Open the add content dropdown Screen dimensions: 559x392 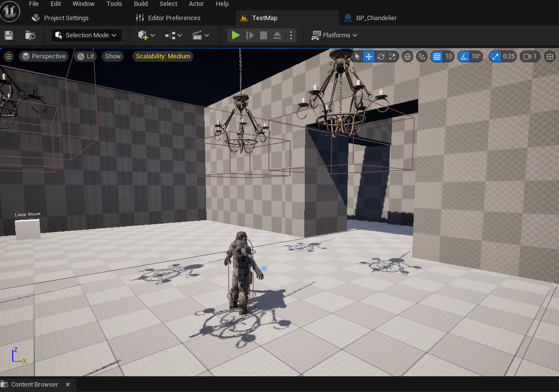pyautogui.click(x=146, y=35)
